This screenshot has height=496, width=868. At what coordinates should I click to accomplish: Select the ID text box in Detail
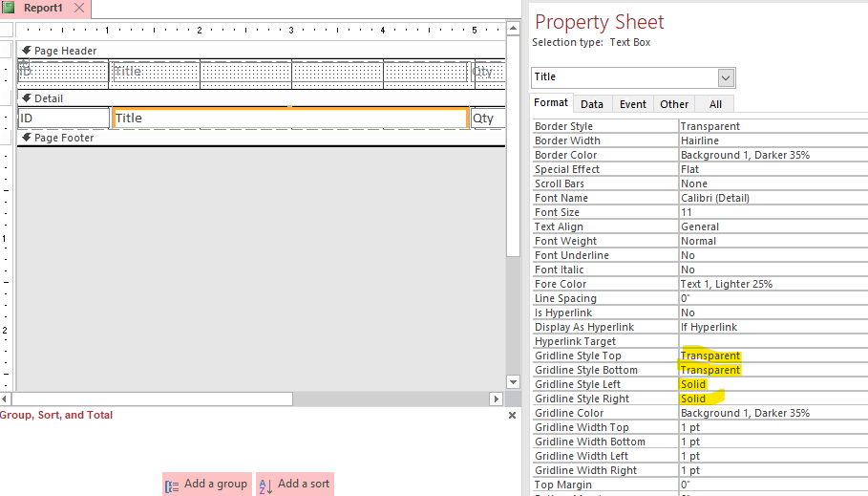tap(64, 119)
